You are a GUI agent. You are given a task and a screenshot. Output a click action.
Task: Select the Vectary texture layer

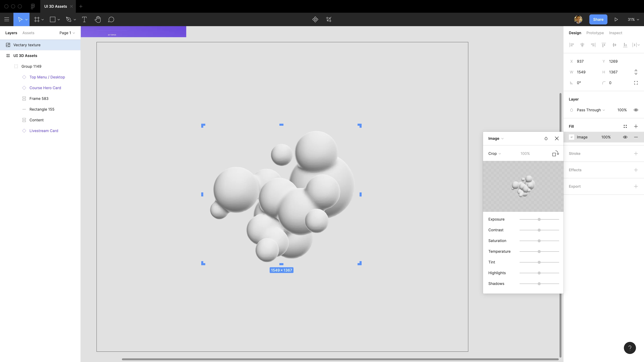(27, 45)
